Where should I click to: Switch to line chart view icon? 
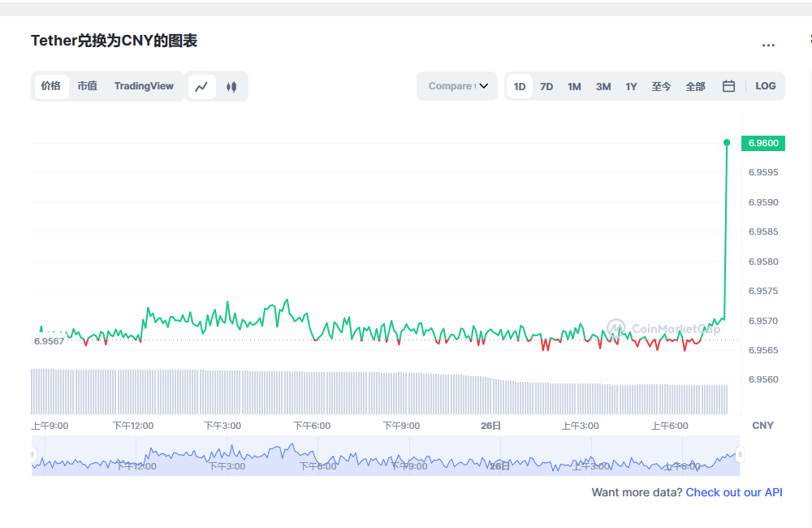click(x=201, y=87)
